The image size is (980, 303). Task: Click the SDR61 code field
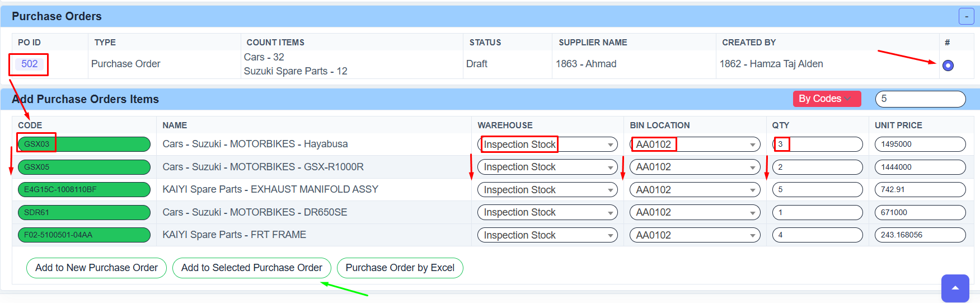click(x=84, y=212)
